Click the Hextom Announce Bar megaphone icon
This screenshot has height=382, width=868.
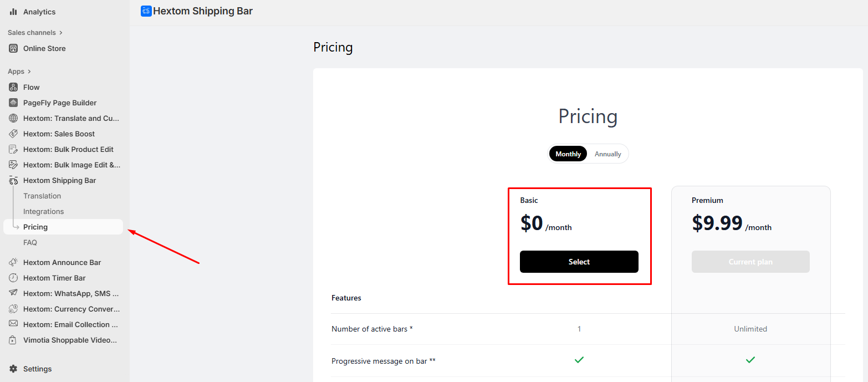[13, 262]
